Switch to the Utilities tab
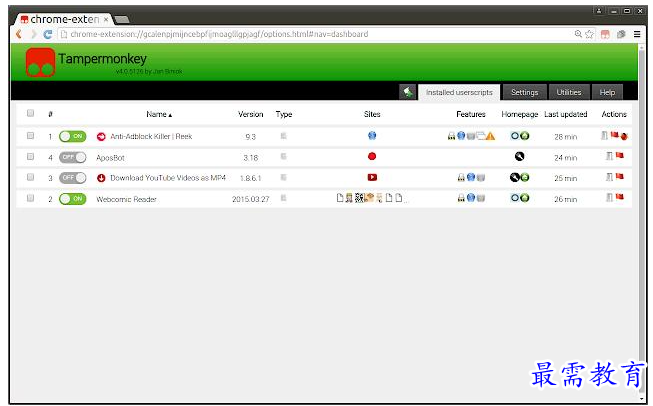The height and width of the screenshot is (406, 653). point(569,92)
